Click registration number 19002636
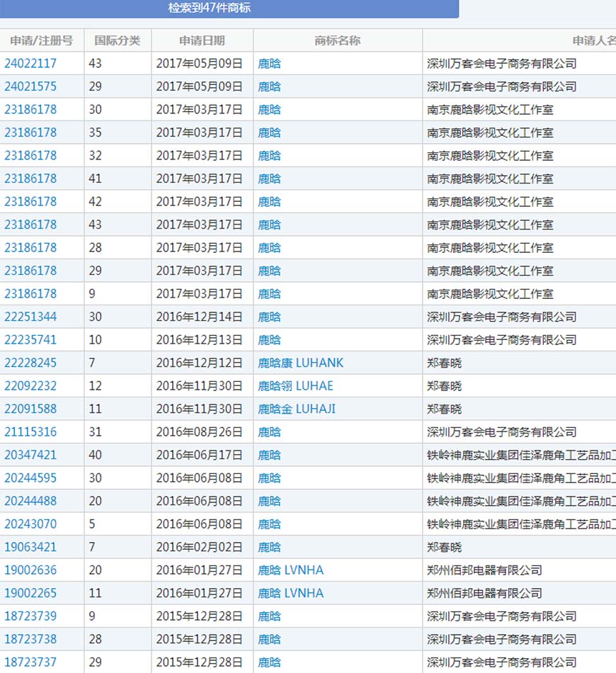Image resolution: width=616 pixels, height=673 pixels. coord(30,570)
